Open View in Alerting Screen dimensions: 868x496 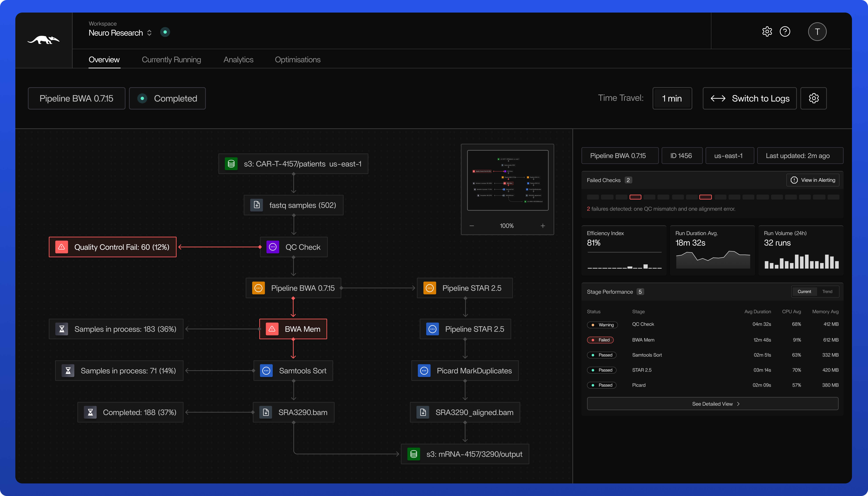click(x=813, y=180)
